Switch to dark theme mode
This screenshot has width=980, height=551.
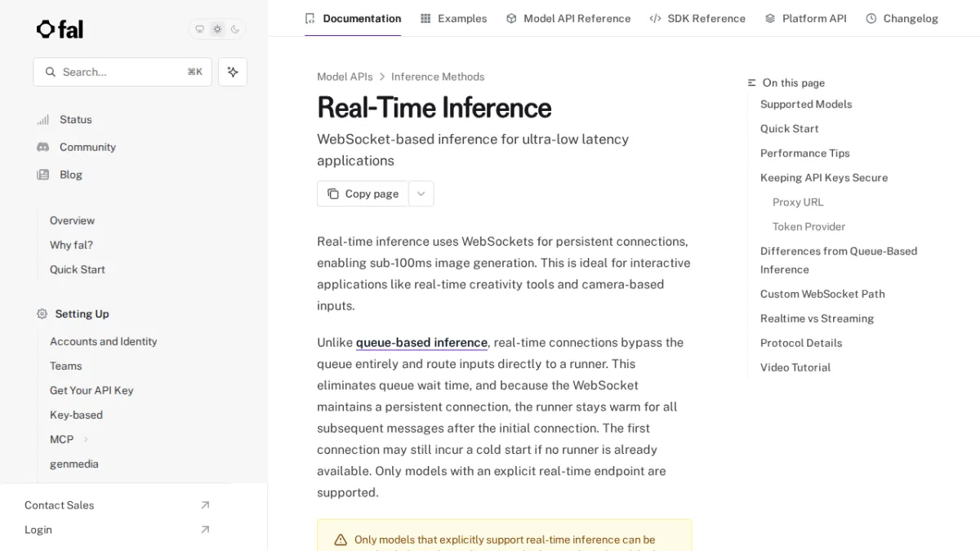click(235, 29)
